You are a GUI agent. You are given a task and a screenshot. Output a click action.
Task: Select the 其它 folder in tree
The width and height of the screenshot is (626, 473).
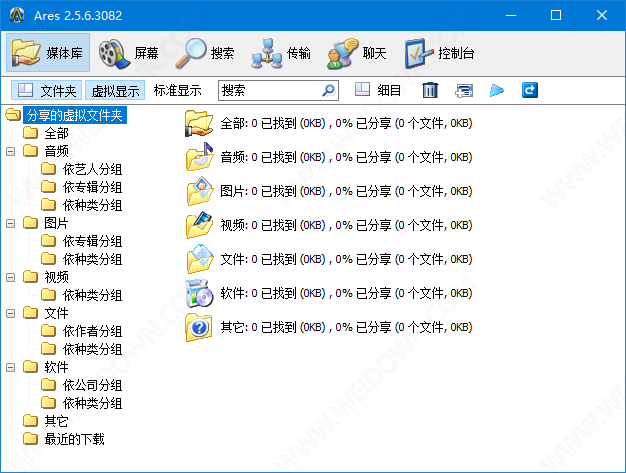(56, 421)
